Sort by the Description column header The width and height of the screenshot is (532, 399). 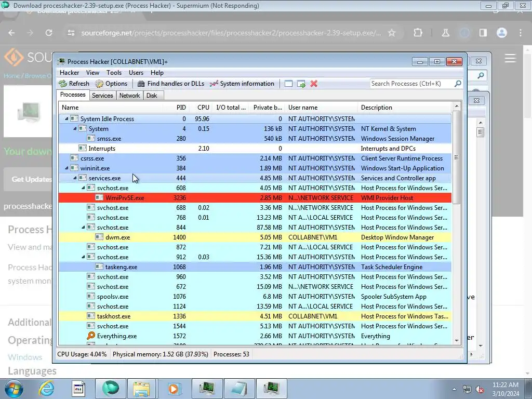click(404, 107)
